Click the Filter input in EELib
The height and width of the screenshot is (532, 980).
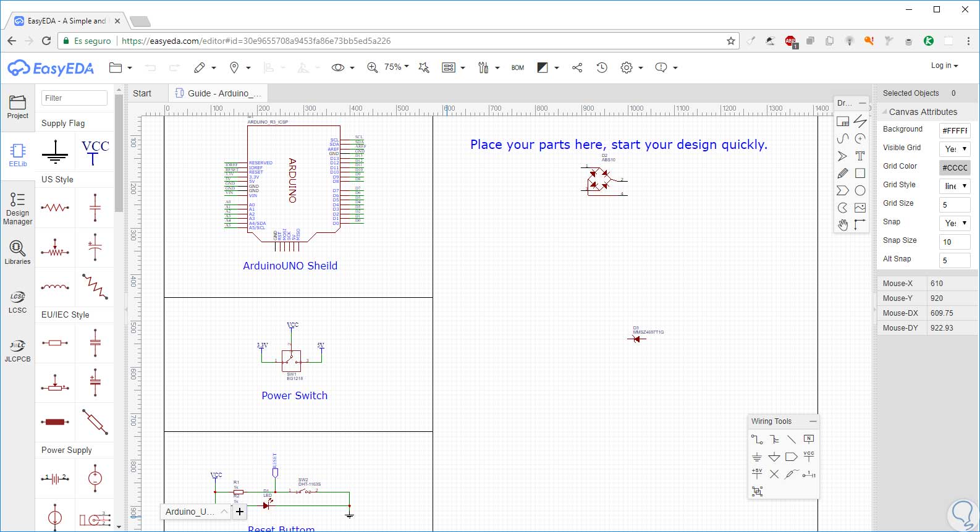(x=75, y=98)
